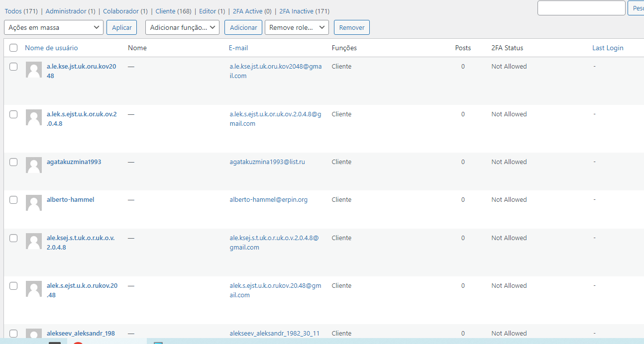
Task: Filter by 2FA Inactive (171)
Action: click(304, 11)
